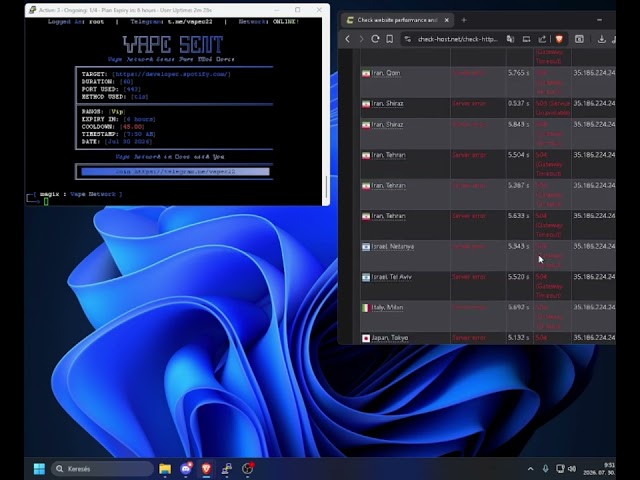The height and width of the screenshot is (480, 640).
Task: Click the Israel flag beside Netanya
Action: (x=366, y=247)
